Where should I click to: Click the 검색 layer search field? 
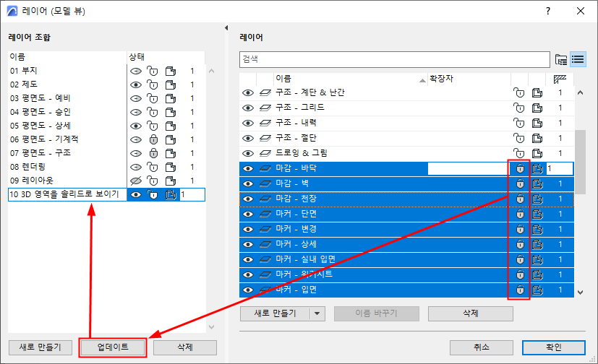click(395, 59)
